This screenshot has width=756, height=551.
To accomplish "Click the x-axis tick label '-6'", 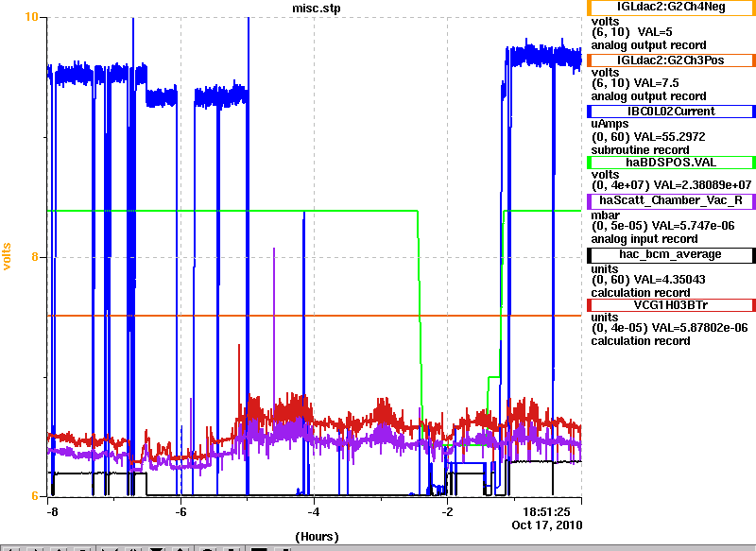I will coord(180,512).
